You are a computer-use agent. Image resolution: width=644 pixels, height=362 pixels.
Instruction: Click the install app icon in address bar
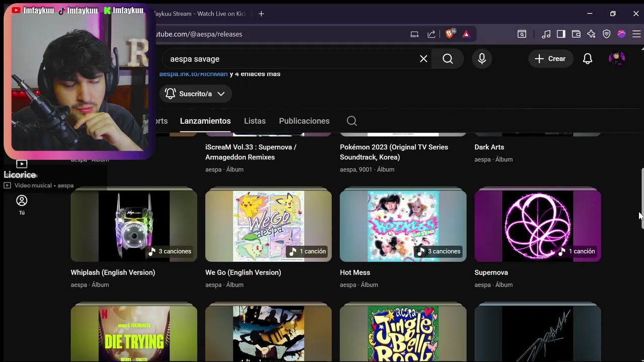click(x=415, y=34)
